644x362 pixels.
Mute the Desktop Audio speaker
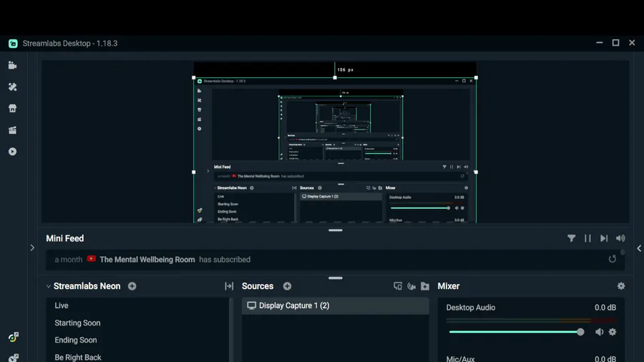pos(599,332)
